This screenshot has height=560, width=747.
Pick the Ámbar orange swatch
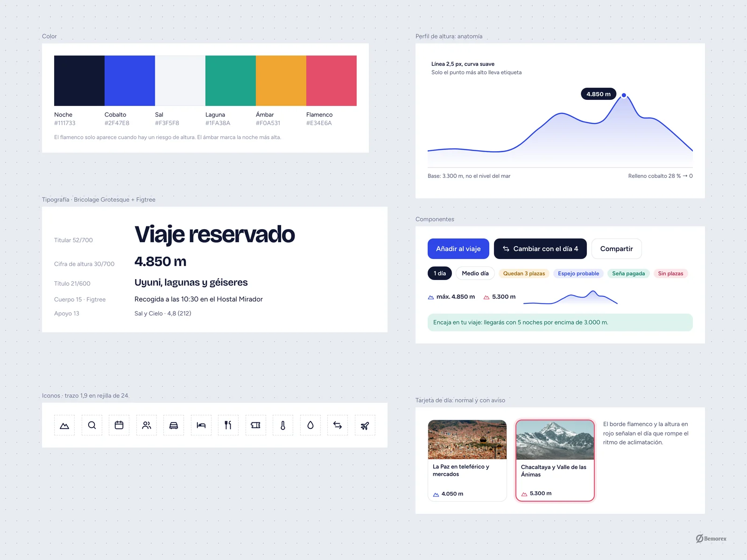pos(281,81)
